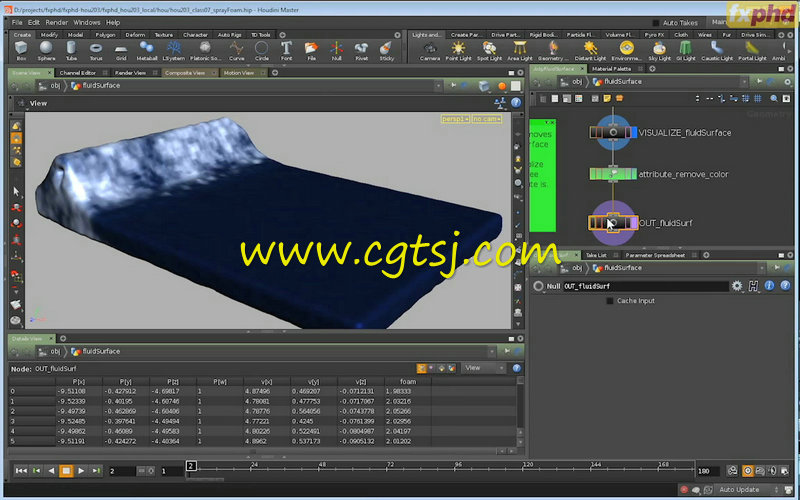Select the Rivet shelf tool
This screenshot has height=500, width=800.
pyautogui.click(x=361, y=51)
